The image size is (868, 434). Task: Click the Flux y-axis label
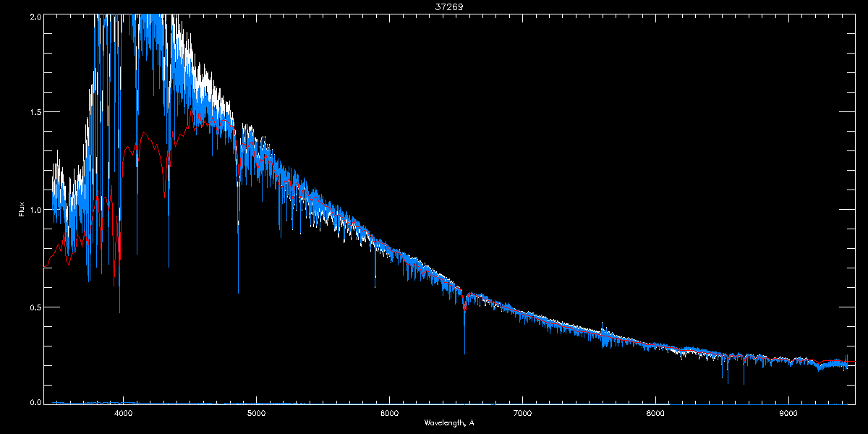pyautogui.click(x=22, y=209)
